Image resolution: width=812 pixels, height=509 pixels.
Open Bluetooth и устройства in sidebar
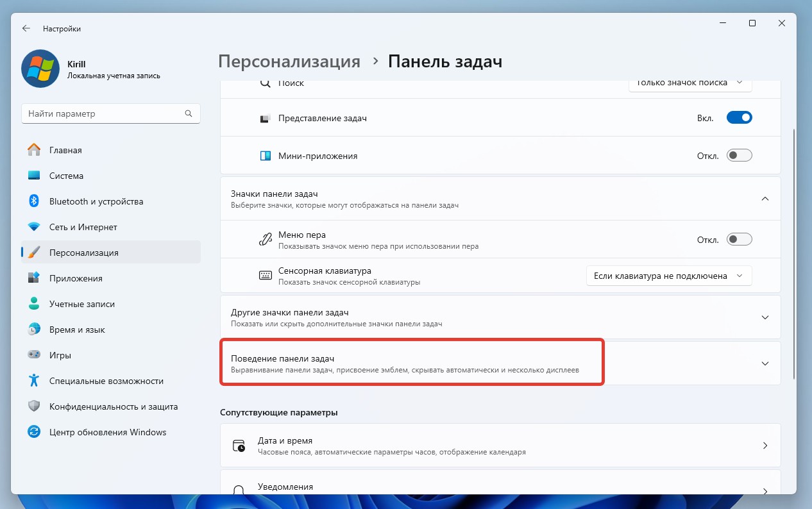[111, 201]
